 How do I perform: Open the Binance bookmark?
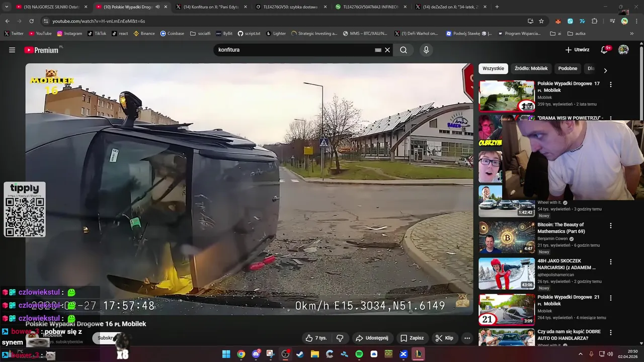coord(144,34)
